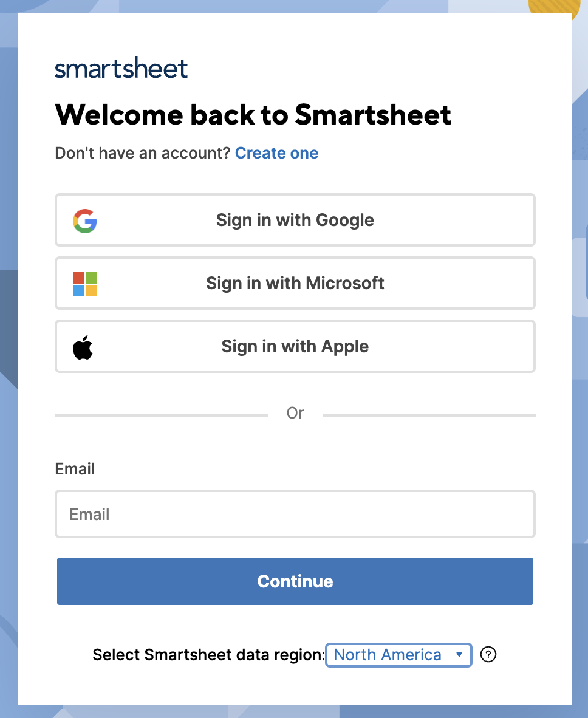Viewport: 588px width, 718px height.
Task: Focus the Email input field
Action: coord(295,514)
